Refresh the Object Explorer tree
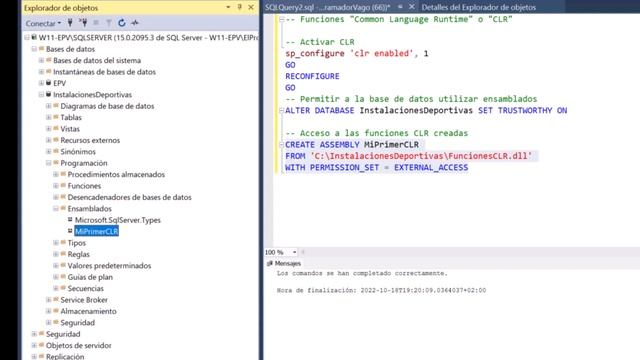640x360 pixels. (x=122, y=23)
